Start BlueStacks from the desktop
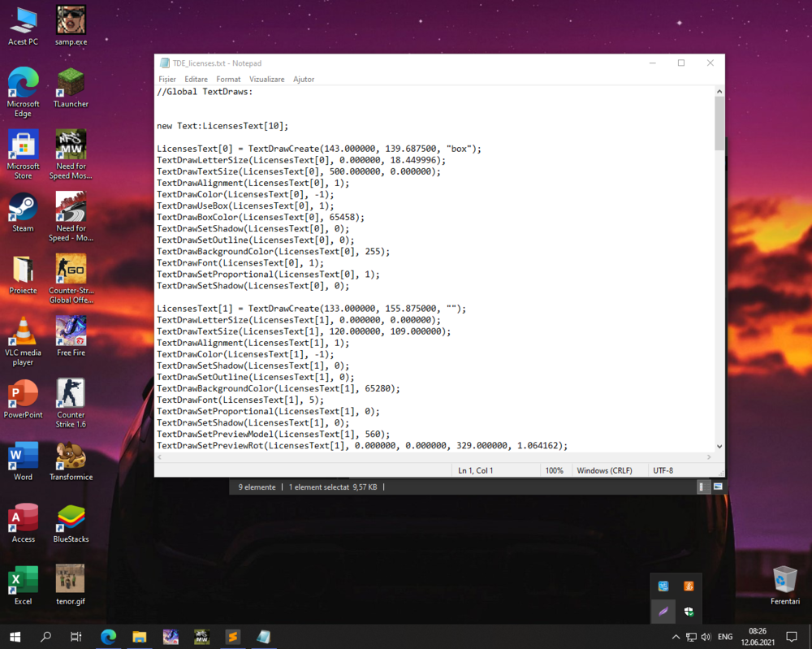This screenshot has height=649, width=812. point(71,523)
